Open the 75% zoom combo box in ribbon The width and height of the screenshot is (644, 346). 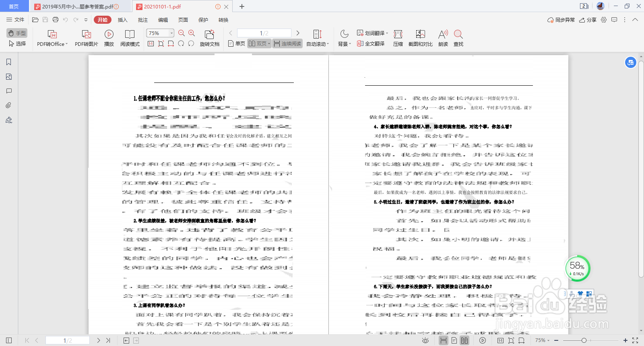pos(160,33)
